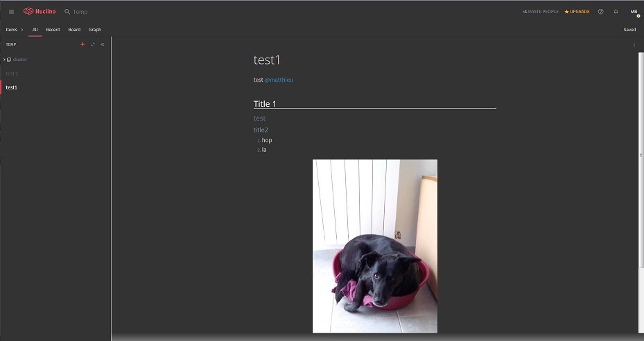644x341 pixels.
Task: Open the hamburger main menu
Action: (12, 12)
